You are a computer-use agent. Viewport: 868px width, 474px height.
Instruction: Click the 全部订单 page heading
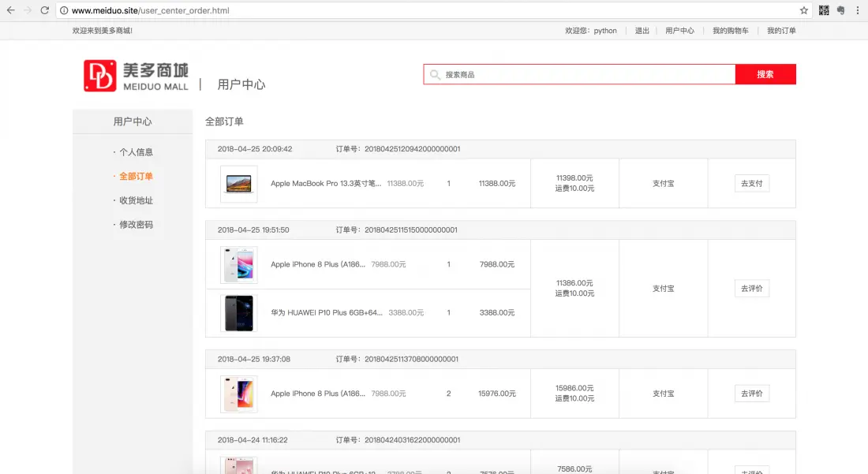(x=224, y=121)
